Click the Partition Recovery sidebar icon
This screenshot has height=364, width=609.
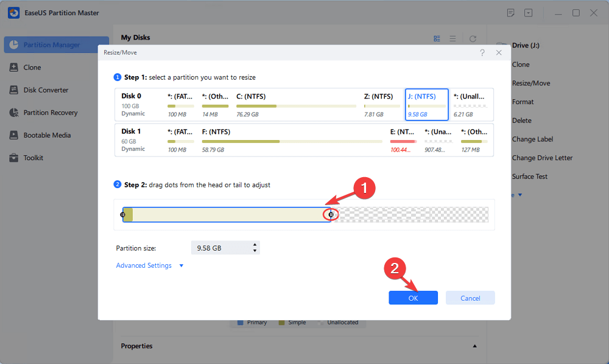(x=13, y=113)
